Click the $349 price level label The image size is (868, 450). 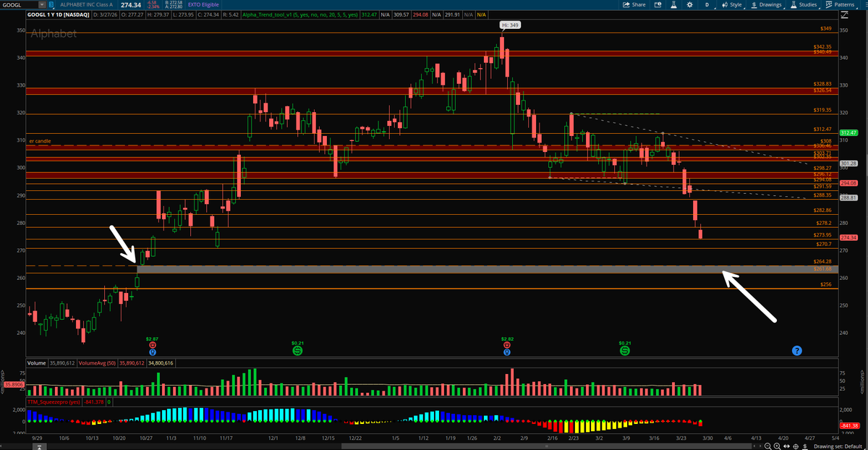(826, 29)
